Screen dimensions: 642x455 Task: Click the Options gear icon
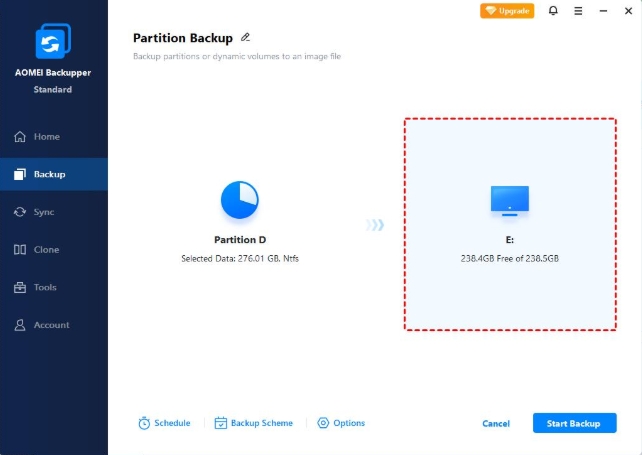coord(323,423)
